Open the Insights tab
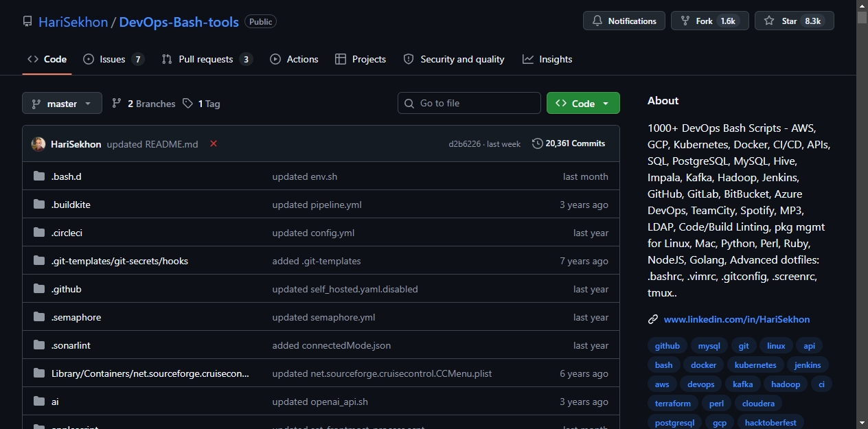Screen dimensions: 868x429 point(547,59)
